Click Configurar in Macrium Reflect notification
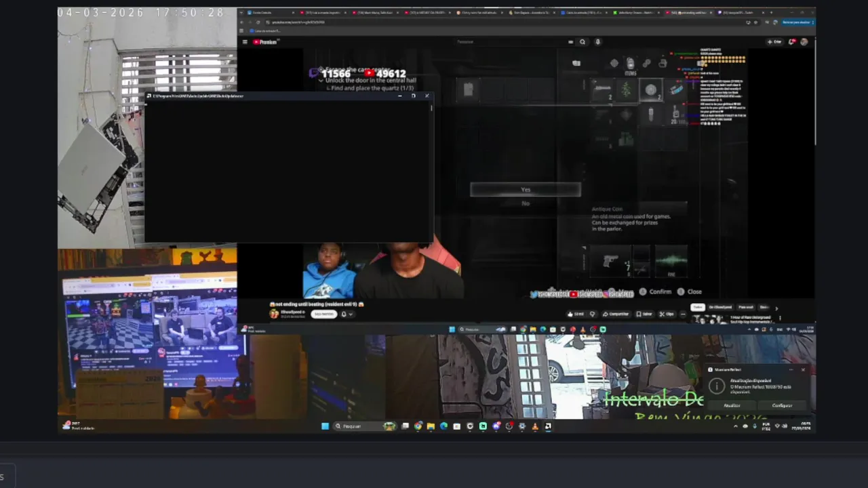 [782, 405]
